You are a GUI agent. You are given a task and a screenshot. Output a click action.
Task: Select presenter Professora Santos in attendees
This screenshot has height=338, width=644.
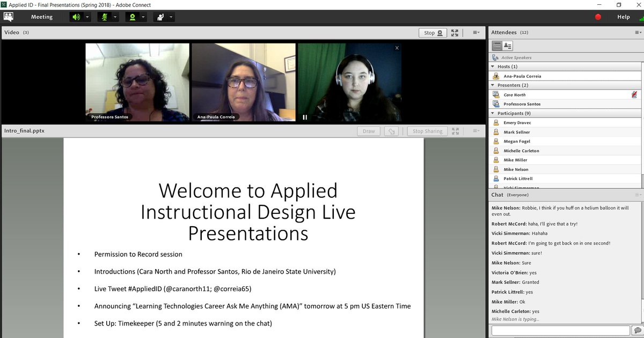566,104
